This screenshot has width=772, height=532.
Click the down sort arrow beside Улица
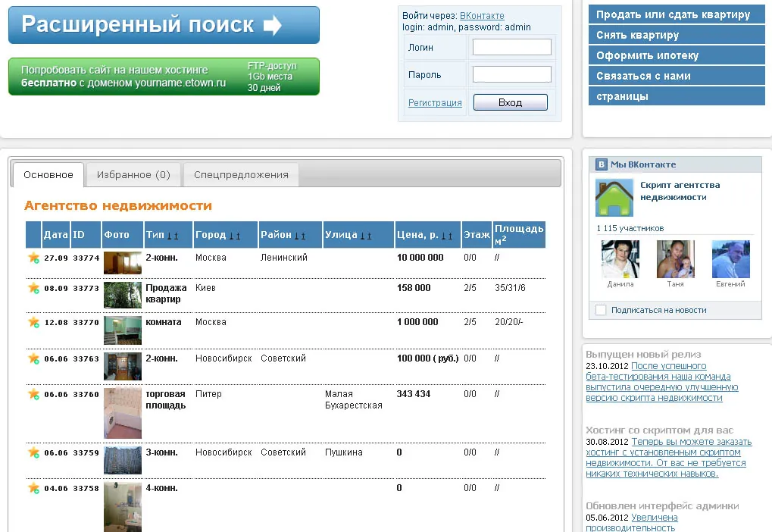[362, 236]
